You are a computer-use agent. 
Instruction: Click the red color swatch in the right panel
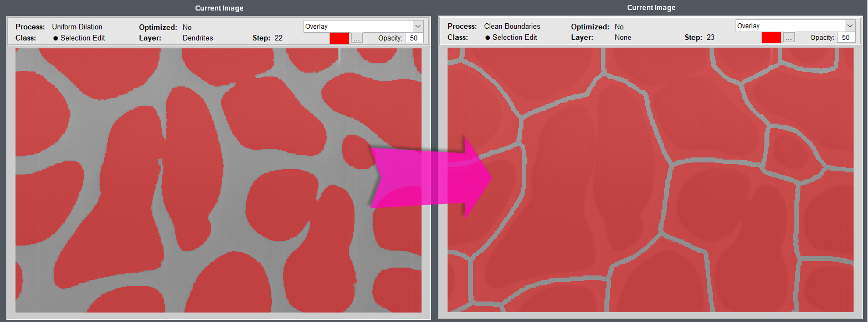point(771,37)
